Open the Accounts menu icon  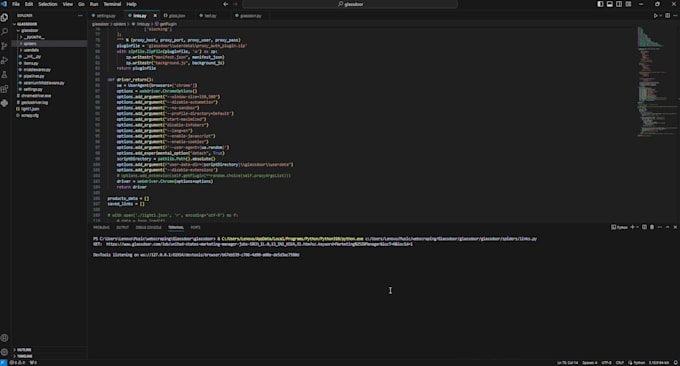tap(5, 338)
